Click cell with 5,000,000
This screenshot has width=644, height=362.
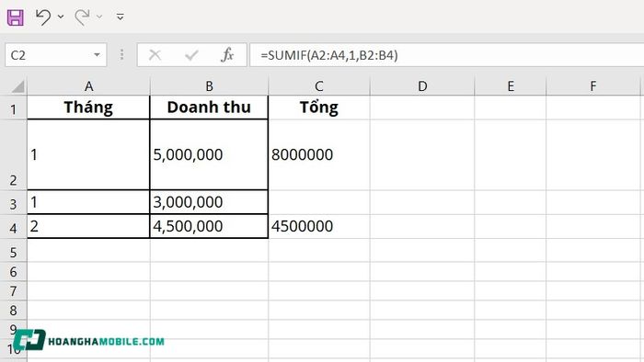coord(209,155)
